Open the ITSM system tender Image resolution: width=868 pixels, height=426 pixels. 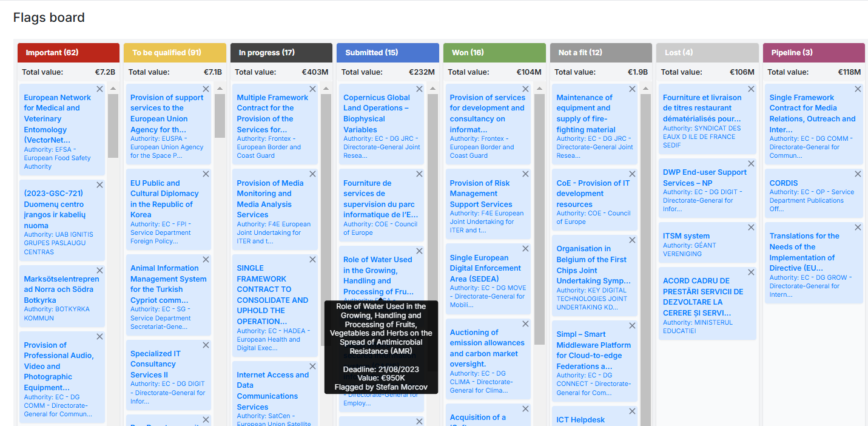[x=686, y=236]
